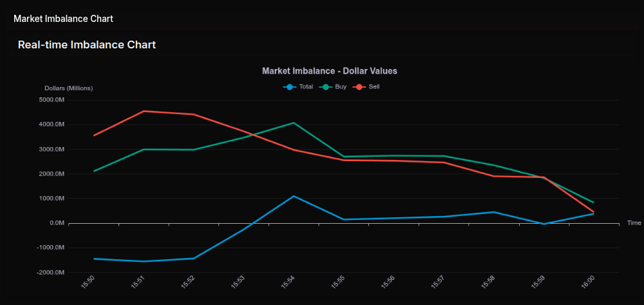644x305 pixels.
Task: Click the Sell line start at 15:50
Action: coord(95,135)
